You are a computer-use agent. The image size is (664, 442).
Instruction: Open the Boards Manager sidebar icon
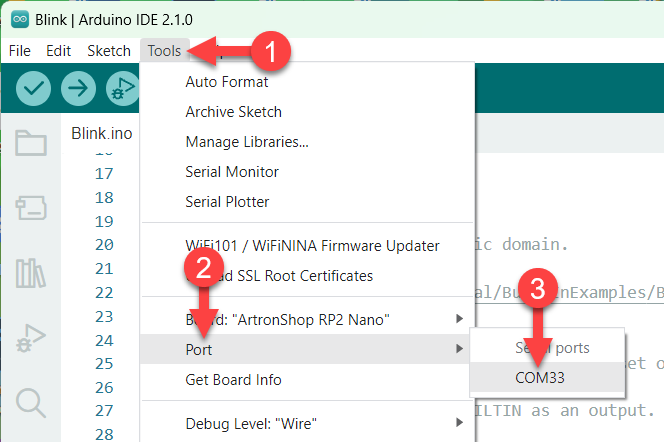[31, 208]
